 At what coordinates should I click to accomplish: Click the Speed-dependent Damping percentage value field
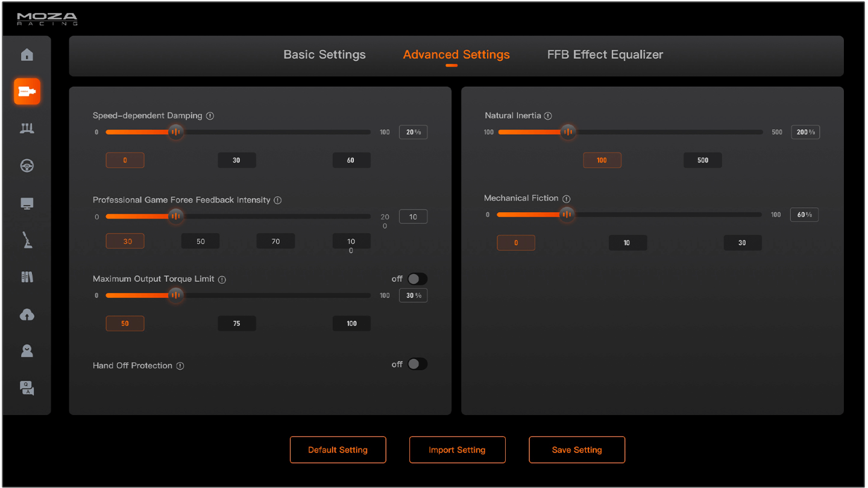tap(413, 132)
